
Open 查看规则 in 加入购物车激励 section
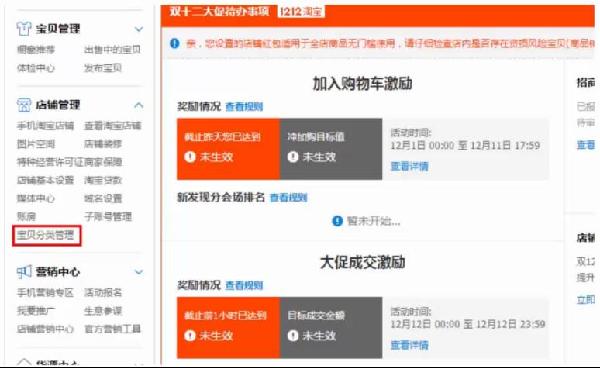point(244,107)
